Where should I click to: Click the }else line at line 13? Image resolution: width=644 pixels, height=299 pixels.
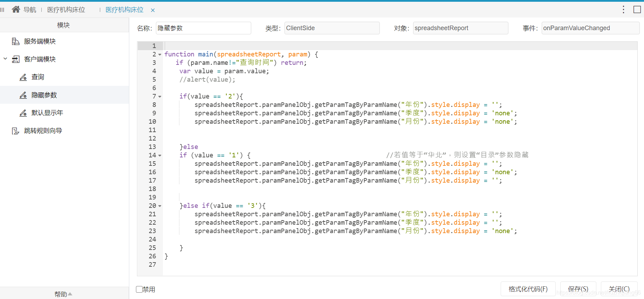pyautogui.click(x=189, y=147)
